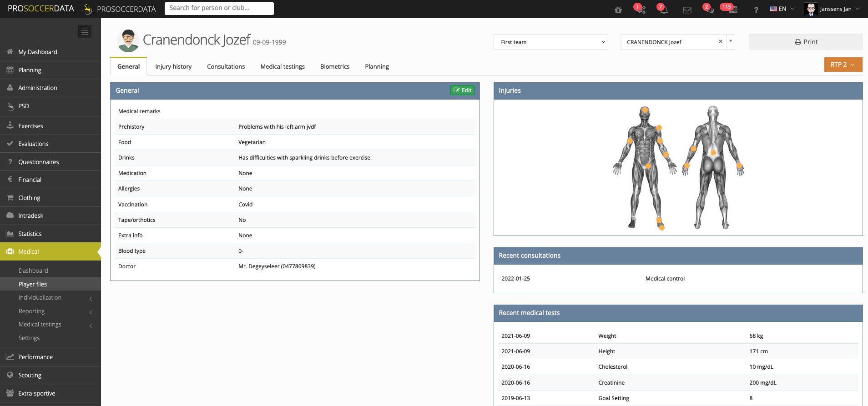Expand the RTP 2 status dropdown
The height and width of the screenshot is (406, 868).
coord(843,65)
